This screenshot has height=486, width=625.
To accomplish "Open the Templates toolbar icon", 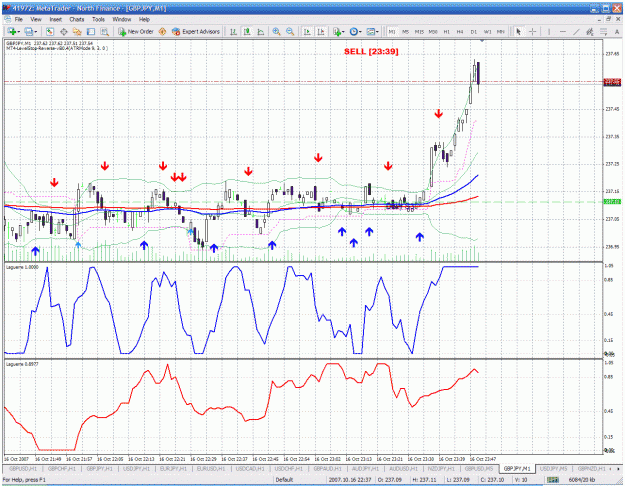I will pyautogui.click(x=371, y=31).
